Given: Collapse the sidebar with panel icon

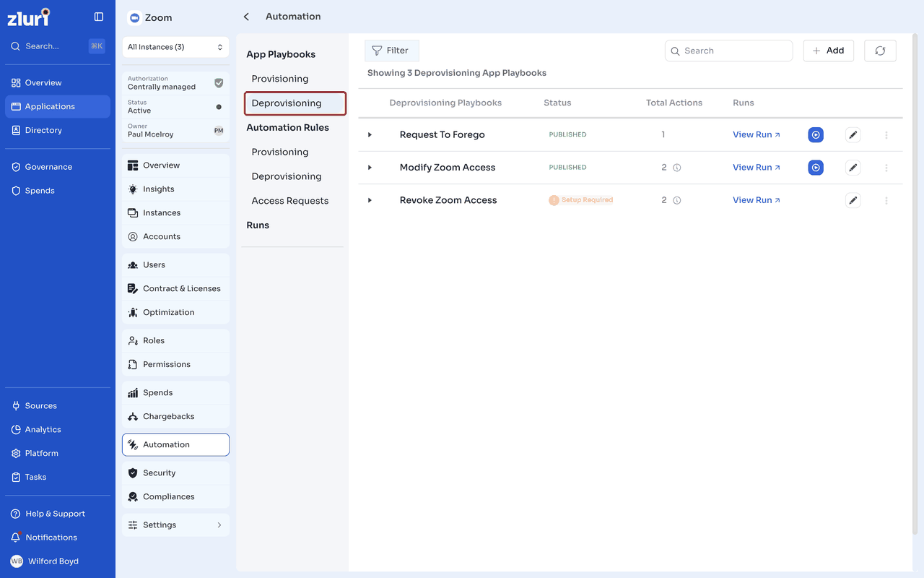Looking at the screenshot, I should click(99, 17).
